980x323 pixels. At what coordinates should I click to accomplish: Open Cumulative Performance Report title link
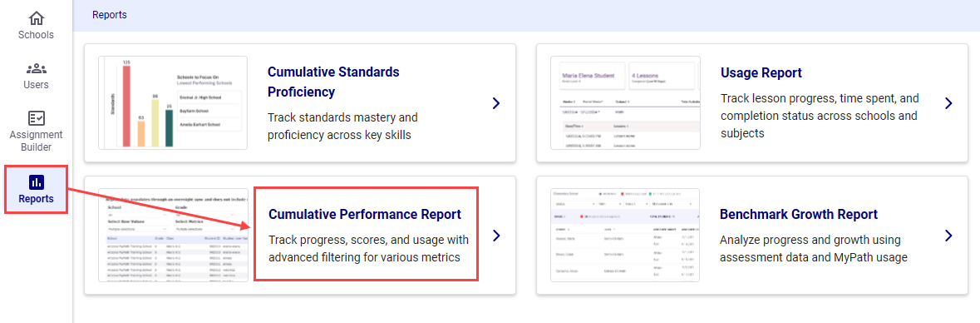(364, 215)
